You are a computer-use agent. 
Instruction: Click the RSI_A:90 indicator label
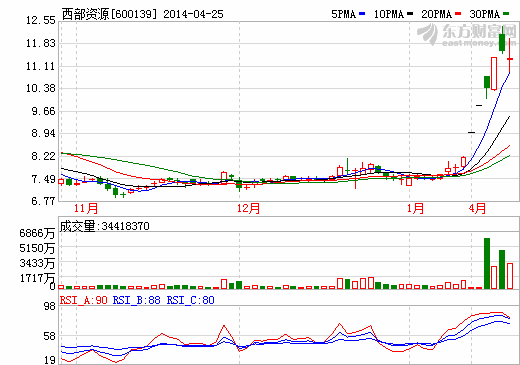pyautogui.click(x=84, y=300)
